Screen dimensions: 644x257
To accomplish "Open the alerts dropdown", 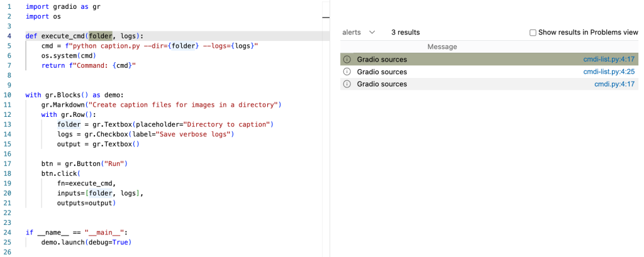I will click(x=358, y=32).
